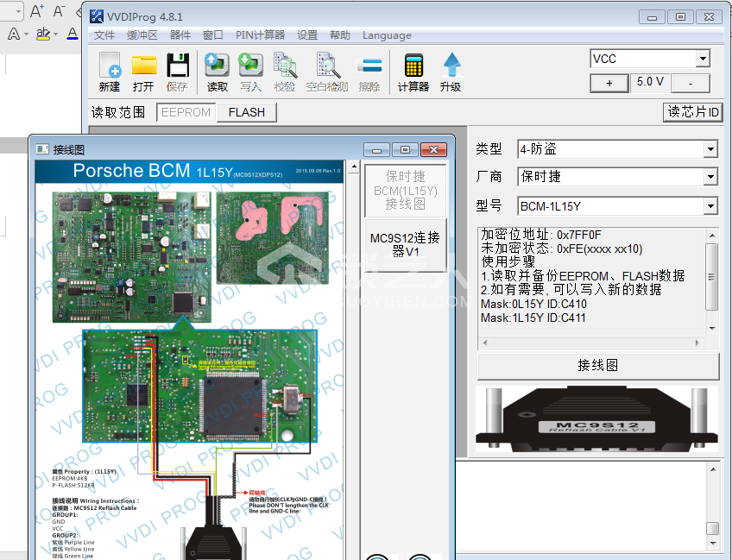Select the MC9S12连接器V1 tab
The height and width of the screenshot is (560, 732).
[x=405, y=245]
